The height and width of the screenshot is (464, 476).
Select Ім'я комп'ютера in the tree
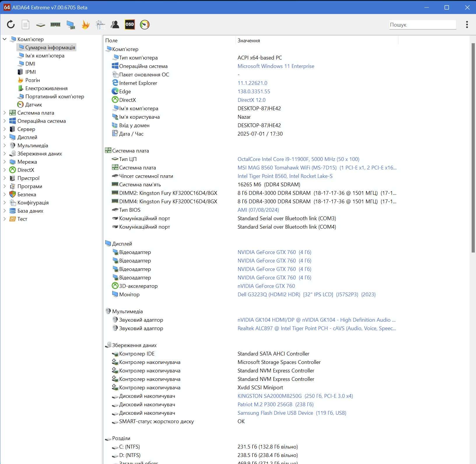45,56
